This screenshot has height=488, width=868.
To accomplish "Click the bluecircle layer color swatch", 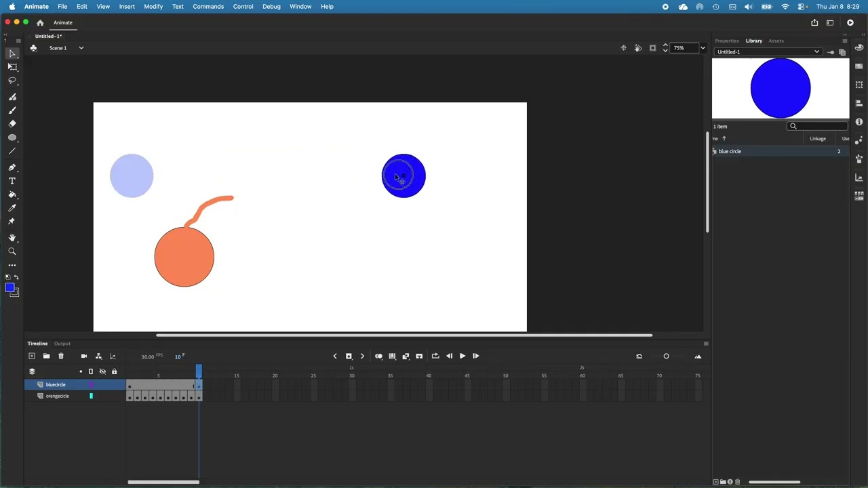I will coord(91,385).
